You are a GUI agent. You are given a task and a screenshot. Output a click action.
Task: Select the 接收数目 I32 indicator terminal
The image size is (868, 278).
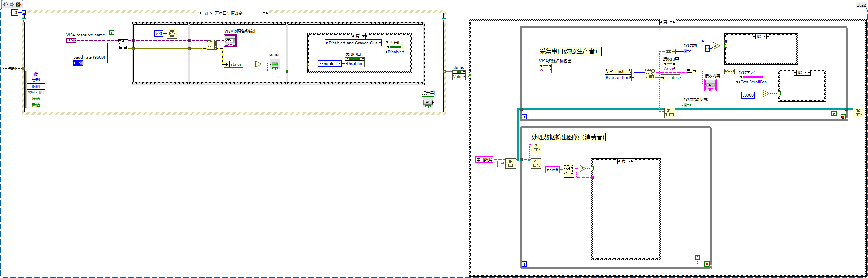(x=689, y=52)
